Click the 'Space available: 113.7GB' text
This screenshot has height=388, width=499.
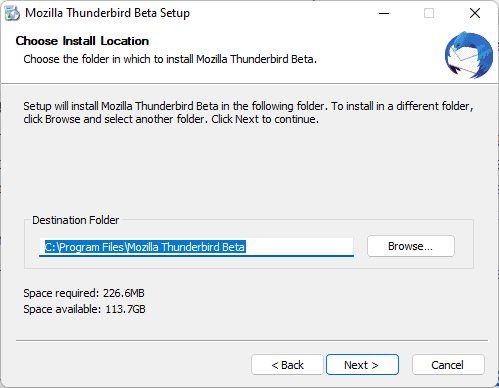coord(84,309)
